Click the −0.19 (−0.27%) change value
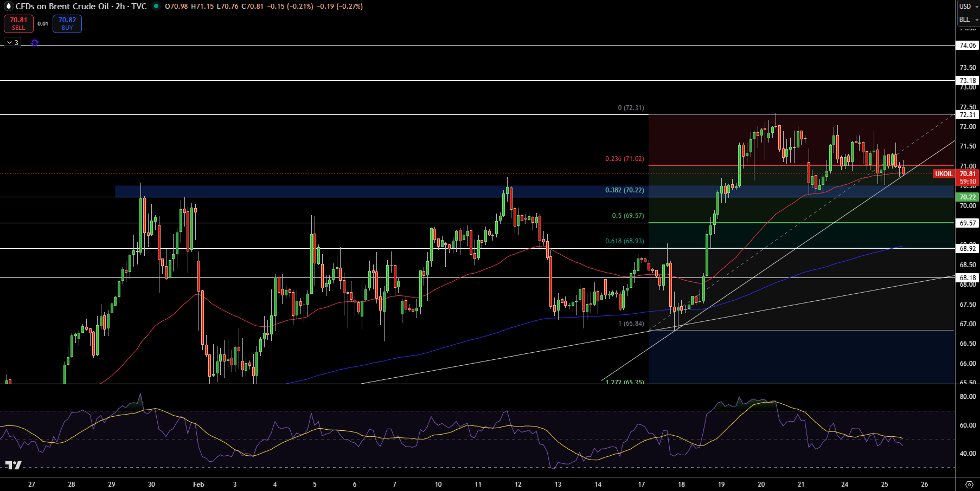The image size is (980, 491). [340, 7]
